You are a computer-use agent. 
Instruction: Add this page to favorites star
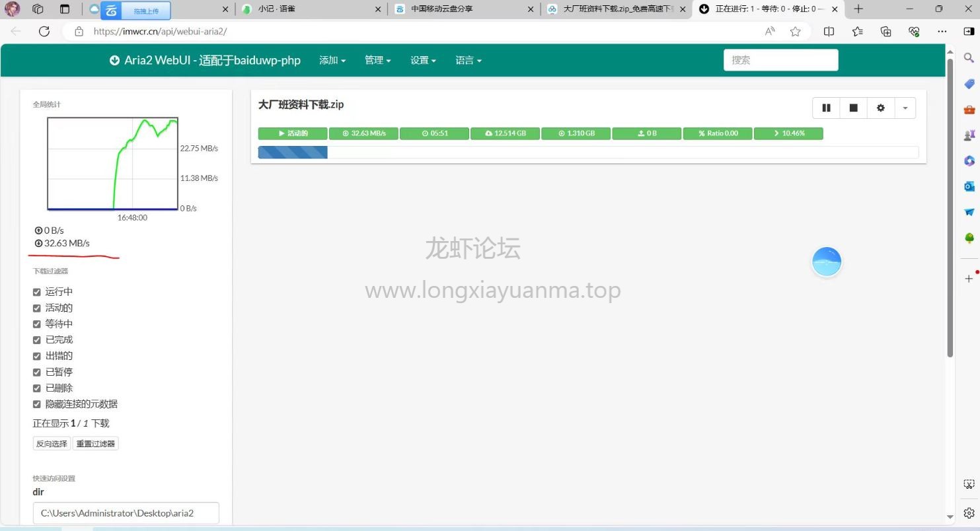coord(796,31)
